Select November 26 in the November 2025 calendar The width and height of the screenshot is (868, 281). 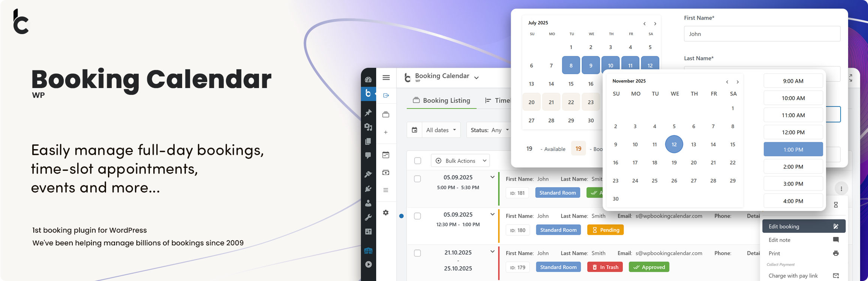coord(674,181)
